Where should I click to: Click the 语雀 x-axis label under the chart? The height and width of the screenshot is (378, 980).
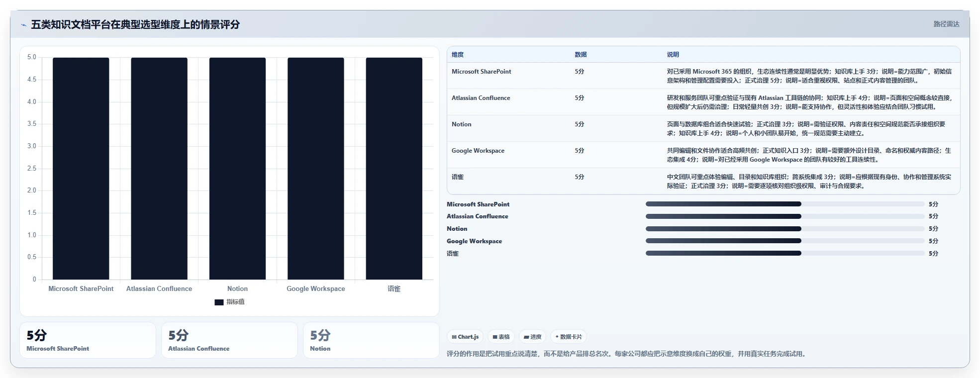pos(394,288)
